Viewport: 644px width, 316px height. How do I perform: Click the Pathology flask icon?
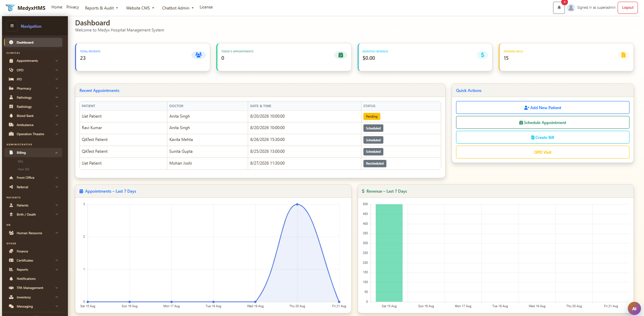coord(11,97)
